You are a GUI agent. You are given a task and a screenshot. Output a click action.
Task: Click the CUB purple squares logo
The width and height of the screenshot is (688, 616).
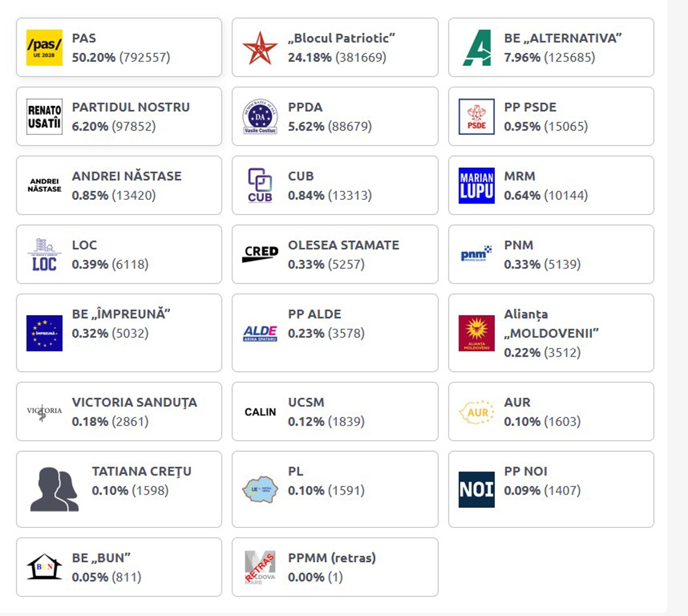[260, 185]
